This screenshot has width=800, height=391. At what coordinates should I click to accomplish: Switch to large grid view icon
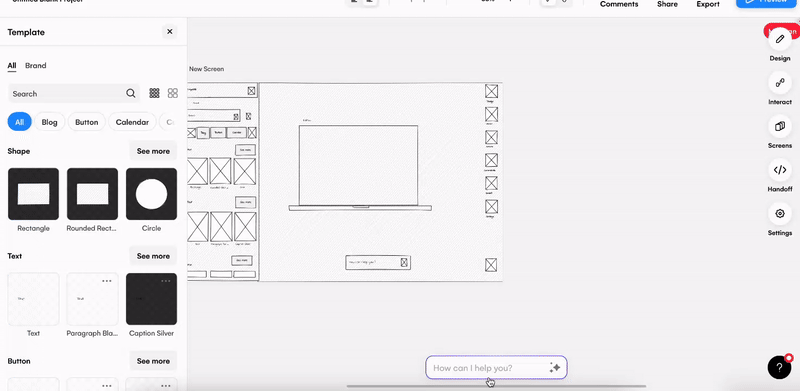pos(173,93)
